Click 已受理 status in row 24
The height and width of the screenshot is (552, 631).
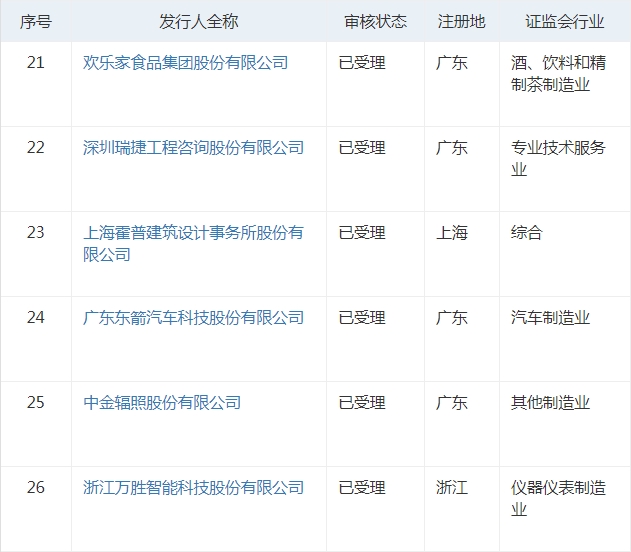pos(362,317)
